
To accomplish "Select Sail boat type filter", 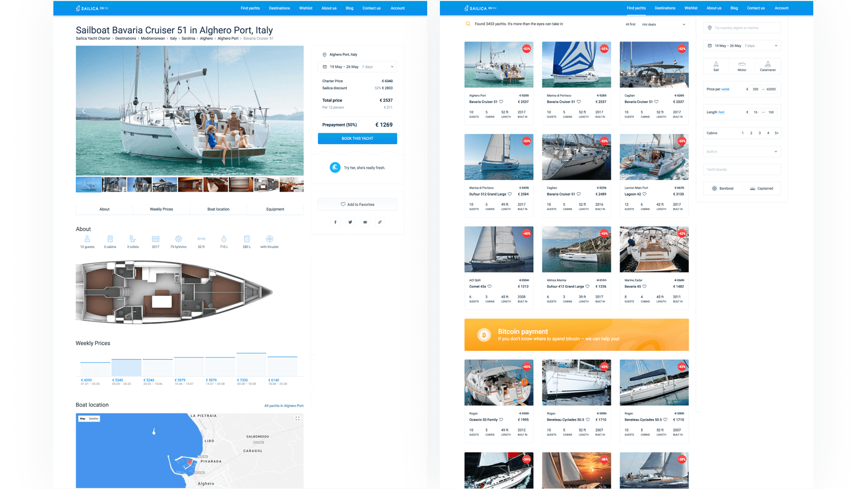I will pyautogui.click(x=716, y=66).
